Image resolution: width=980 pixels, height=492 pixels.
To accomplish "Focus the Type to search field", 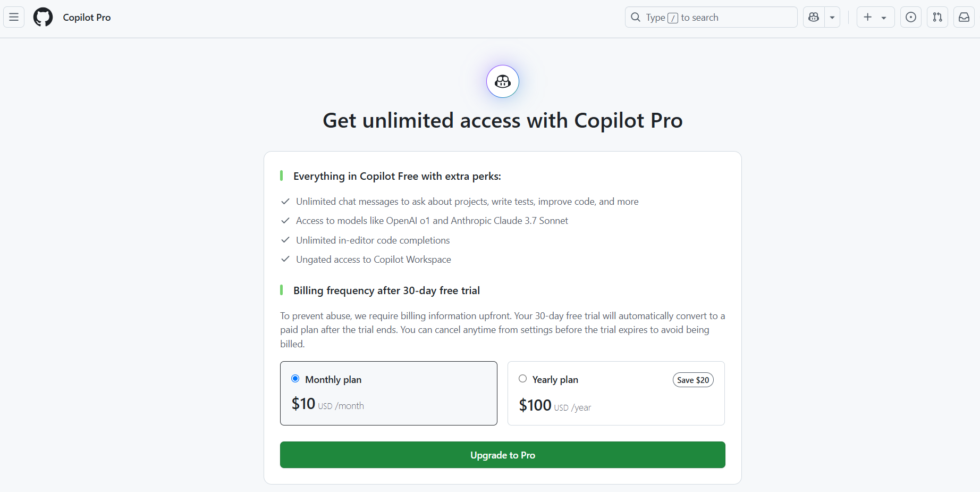I will coord(711,17).
